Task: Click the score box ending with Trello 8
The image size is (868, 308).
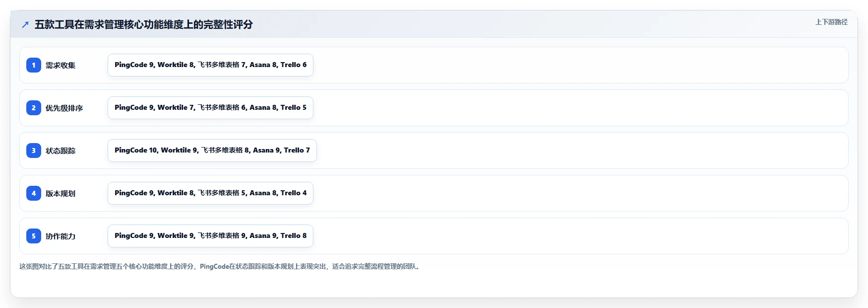Action: [x=210, y=236]
